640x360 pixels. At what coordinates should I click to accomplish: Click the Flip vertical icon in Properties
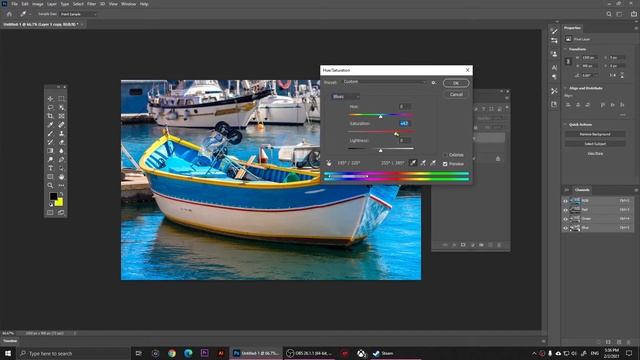[x=622, y=75]
